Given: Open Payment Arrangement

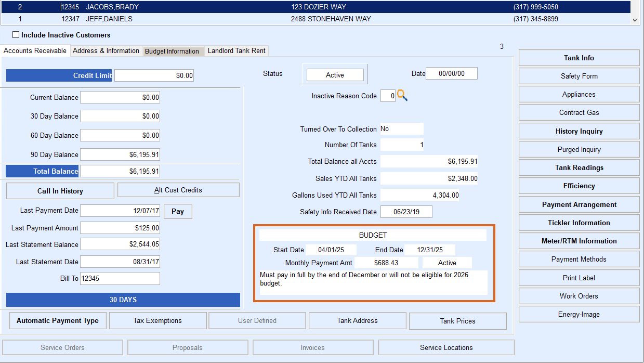Looking at the screenshot, I should [x=579, y=204].
